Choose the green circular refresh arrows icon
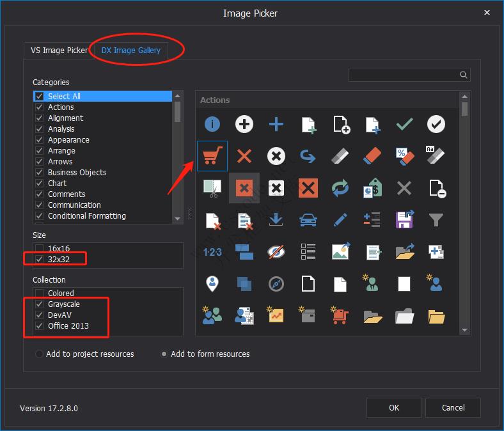 [340, 187]
